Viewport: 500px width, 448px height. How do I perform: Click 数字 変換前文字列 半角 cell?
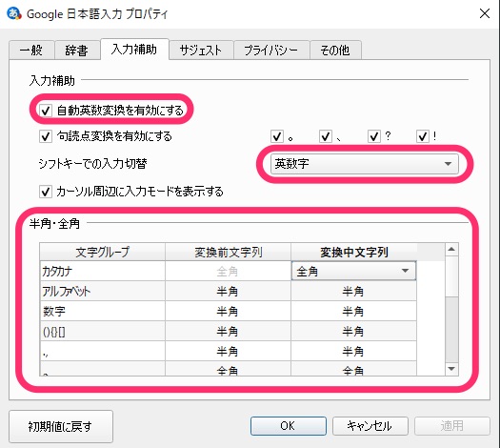pyautogui.click(x=228, y=311)
